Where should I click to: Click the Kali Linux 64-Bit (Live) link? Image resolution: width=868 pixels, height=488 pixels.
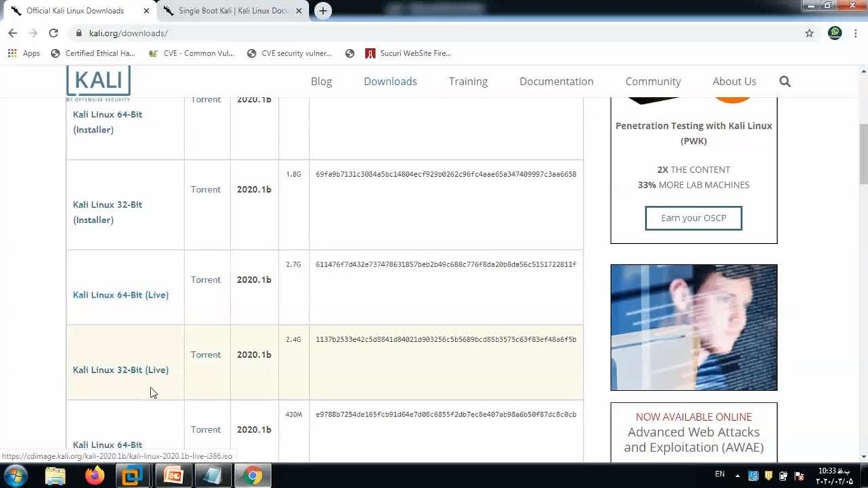(x=121, y=295)
